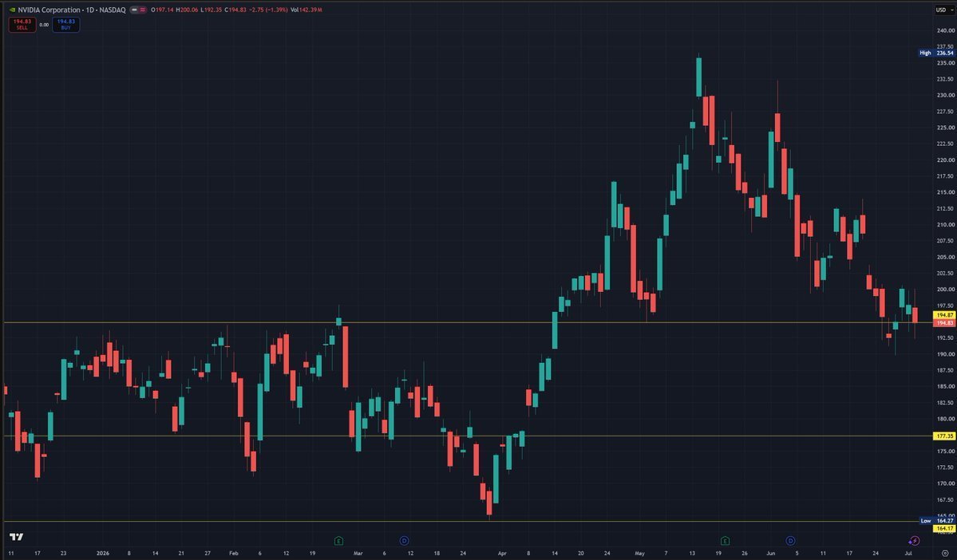
Task: Click the purple lightning event icon near Jul
Action: [x=914, y=541]
